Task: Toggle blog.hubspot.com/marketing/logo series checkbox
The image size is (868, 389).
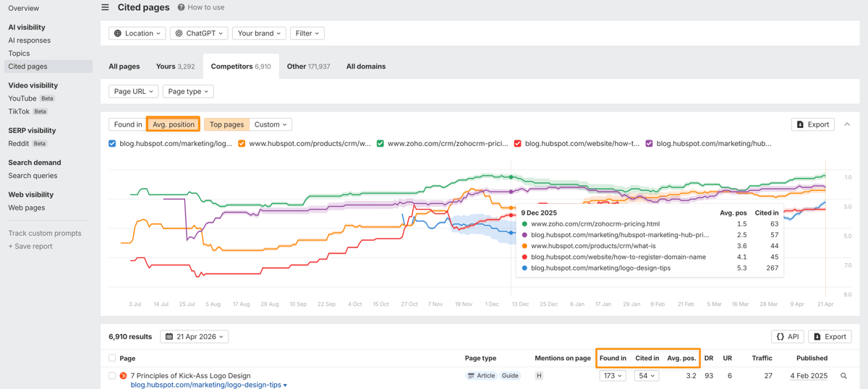Action: pos(112,144)
